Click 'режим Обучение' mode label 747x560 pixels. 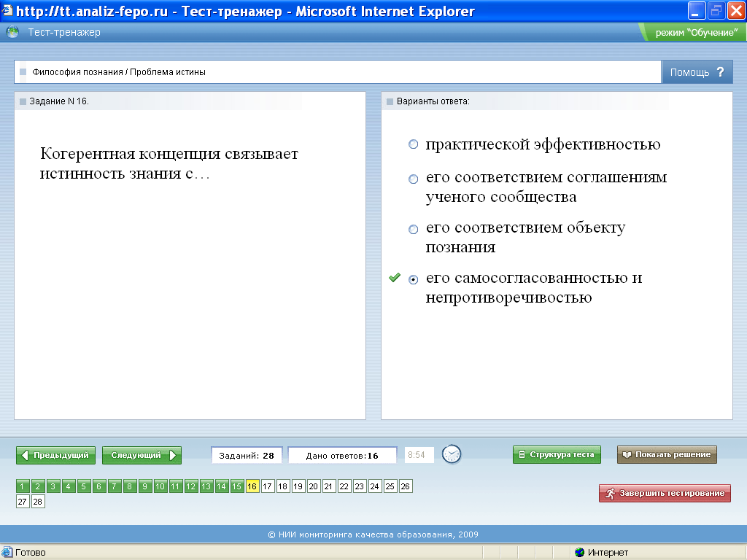click(697, 33)
